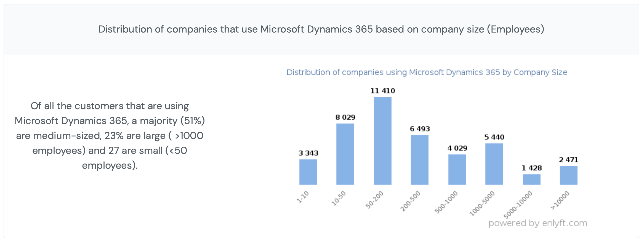Select the 1000-5000 employees bar
The image size is (644, 241).
(494, 164)
